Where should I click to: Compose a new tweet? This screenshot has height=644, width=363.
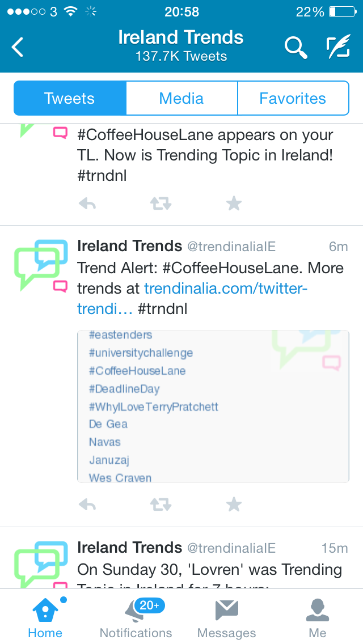[x=338, y=48]
